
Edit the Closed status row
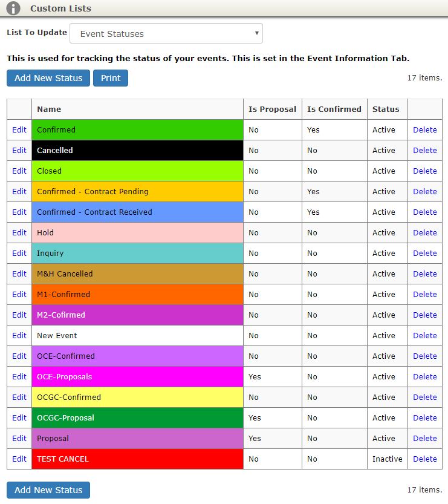pos(19,171)
